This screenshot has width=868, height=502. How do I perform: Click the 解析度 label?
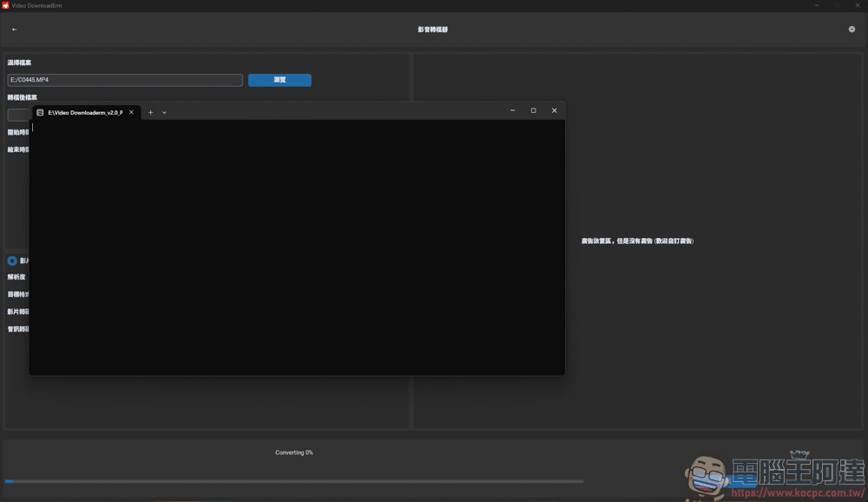pyautogui.click(x=16, y=277)
